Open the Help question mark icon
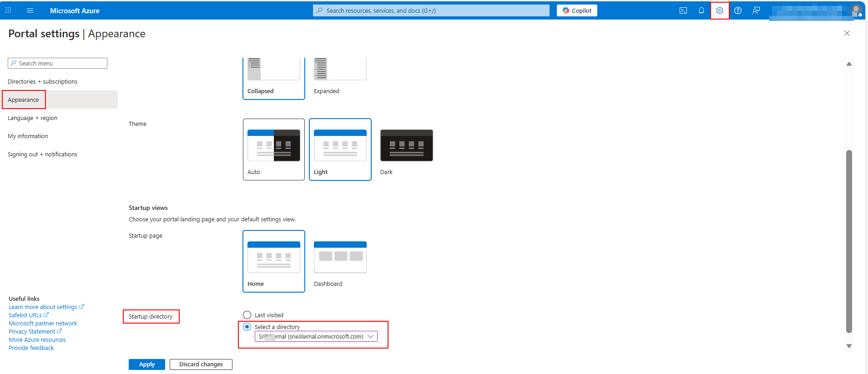Screen dimensions: 868x374 (738, 10)
